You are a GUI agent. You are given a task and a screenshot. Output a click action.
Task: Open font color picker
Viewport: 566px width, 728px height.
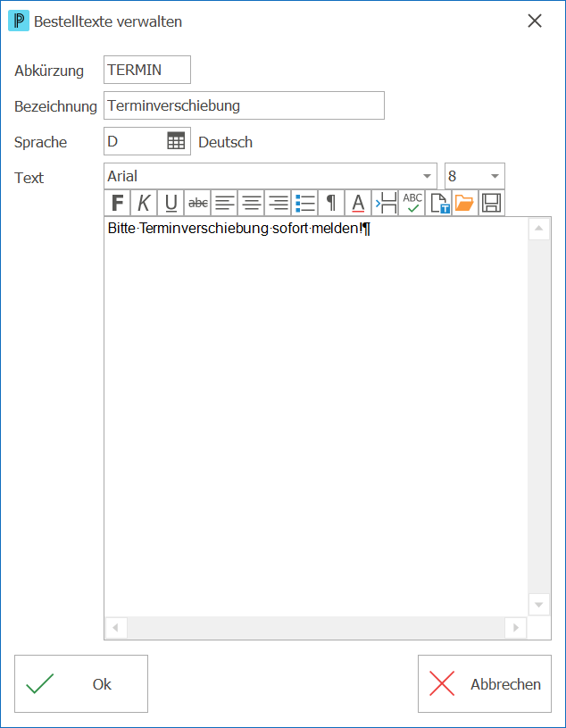(358, 203)
